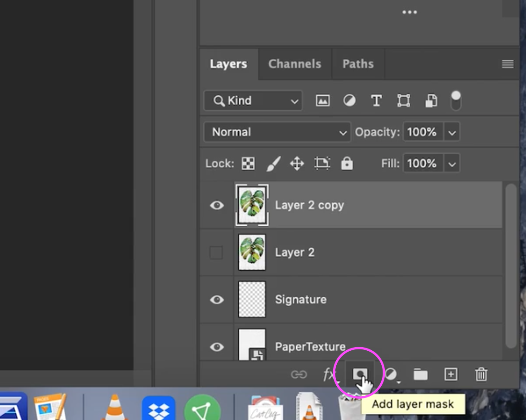
Task: Open the layer effects fx menu
Action: tap(329, 374)
